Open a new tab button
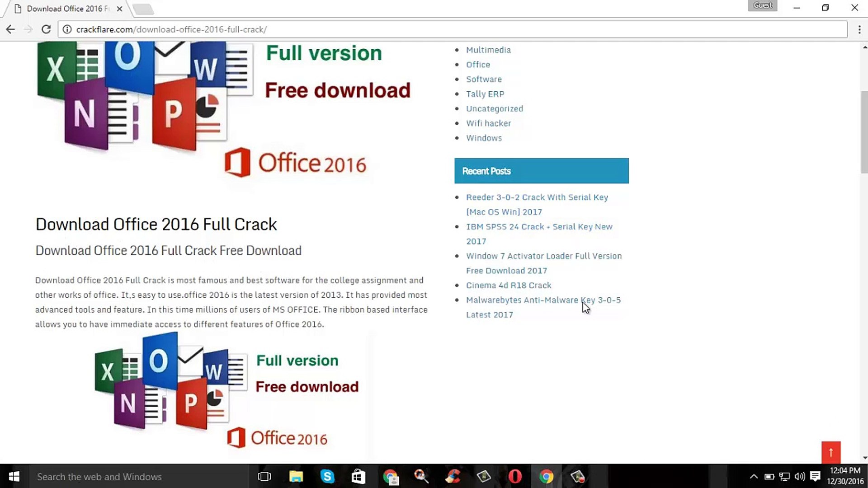This screenshot has height=488, width=868. [143, 9]
